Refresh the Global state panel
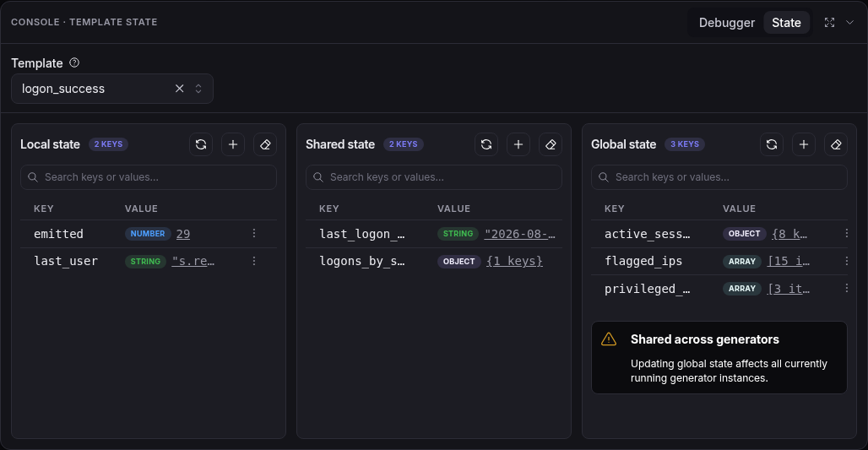 pyautogui.click(x=772, y=144)
